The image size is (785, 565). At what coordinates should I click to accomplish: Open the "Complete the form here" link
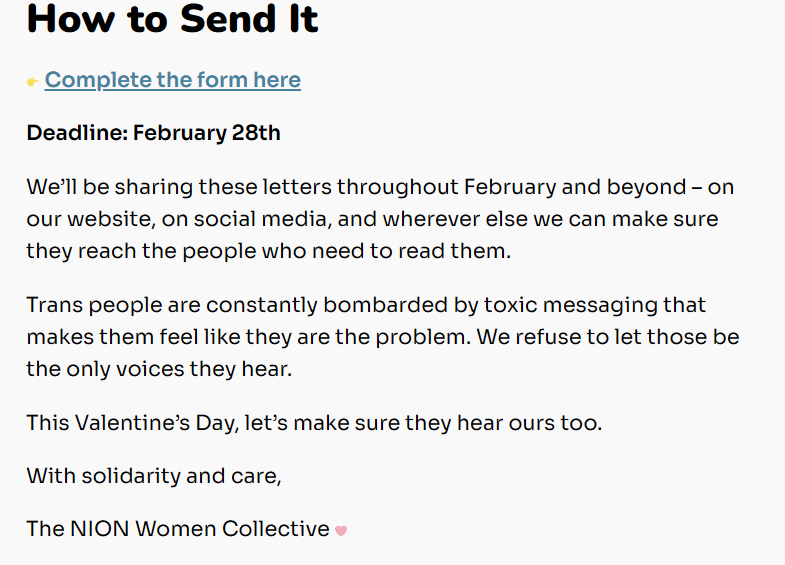coord(172,80)
